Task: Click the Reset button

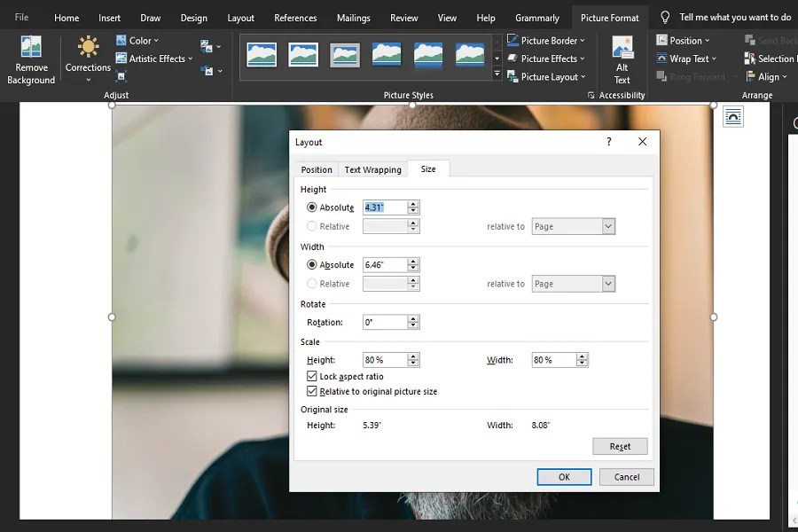Action: 620,446
